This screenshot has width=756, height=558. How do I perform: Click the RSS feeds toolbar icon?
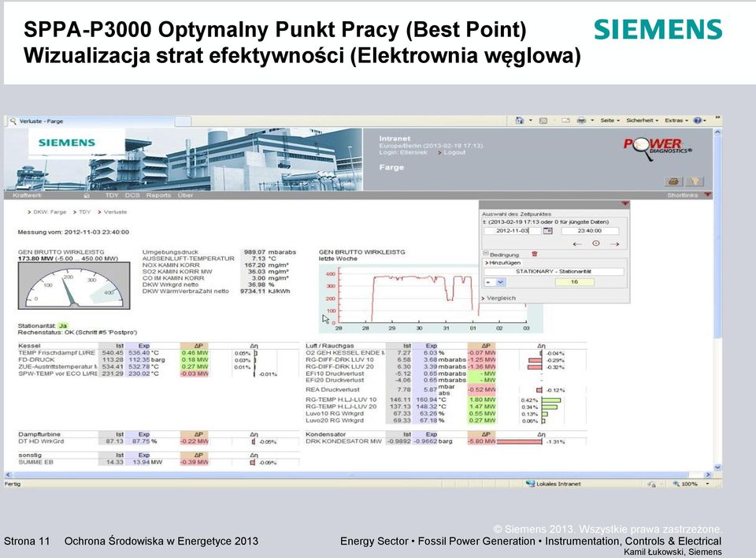[543, 121]
